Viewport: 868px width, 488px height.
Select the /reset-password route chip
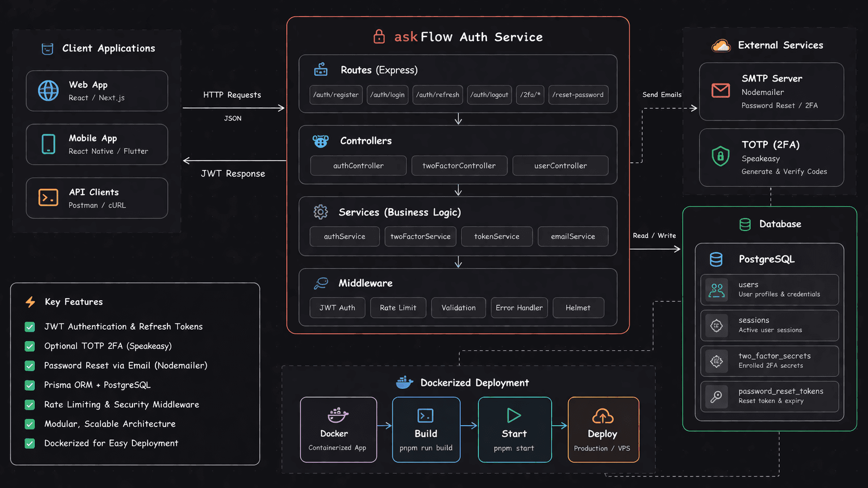point(578,95)
